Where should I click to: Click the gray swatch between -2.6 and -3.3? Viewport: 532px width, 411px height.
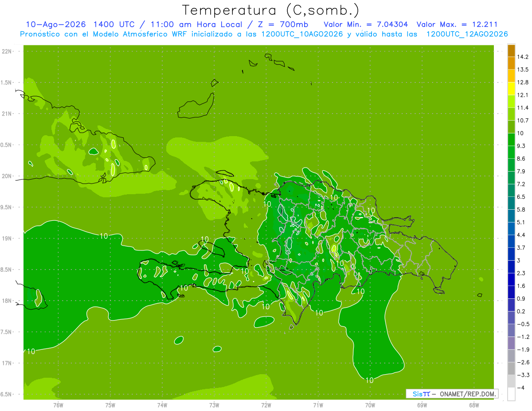pyautogui.click(x=511, y=368)
